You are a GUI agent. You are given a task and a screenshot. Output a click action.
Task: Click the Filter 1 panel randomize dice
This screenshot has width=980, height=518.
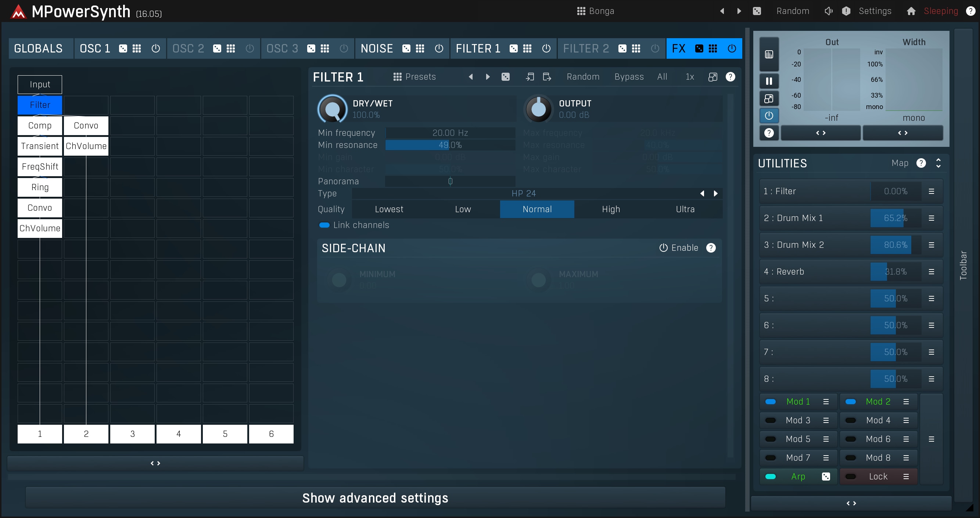pyautogui.click(x=505, y=77)
